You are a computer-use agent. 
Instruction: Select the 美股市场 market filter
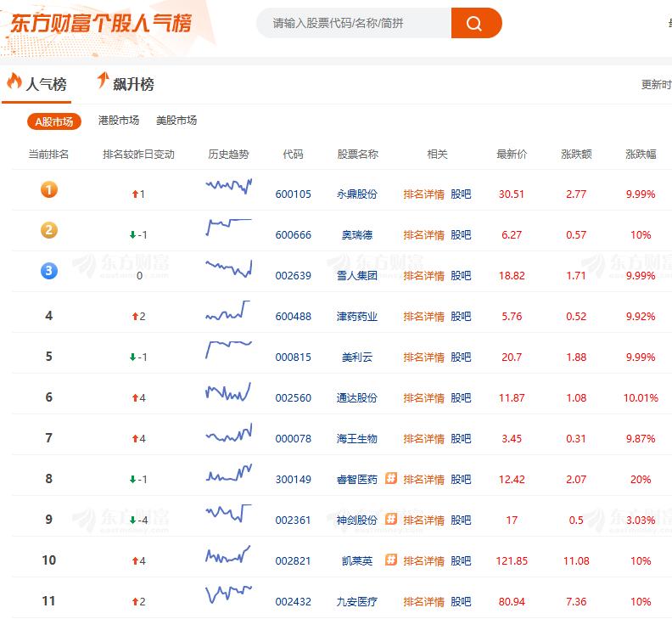click(176, 121)
